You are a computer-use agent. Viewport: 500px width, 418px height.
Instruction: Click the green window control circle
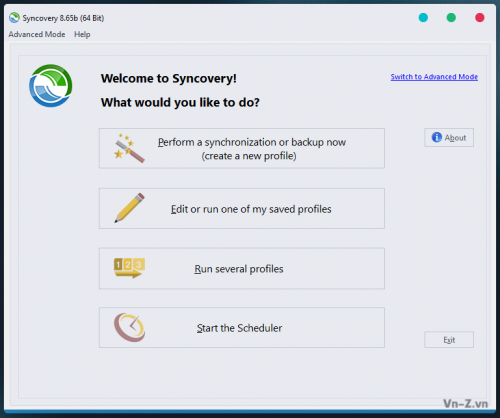click(451, 17)
